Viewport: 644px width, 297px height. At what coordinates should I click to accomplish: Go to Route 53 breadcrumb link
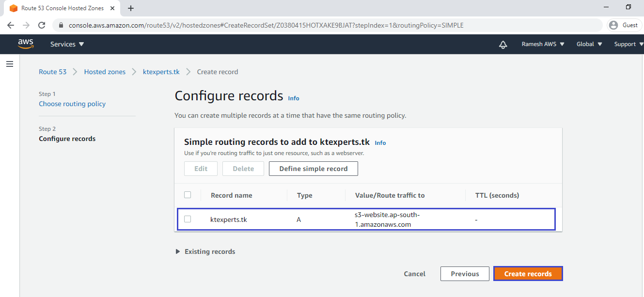53,72
